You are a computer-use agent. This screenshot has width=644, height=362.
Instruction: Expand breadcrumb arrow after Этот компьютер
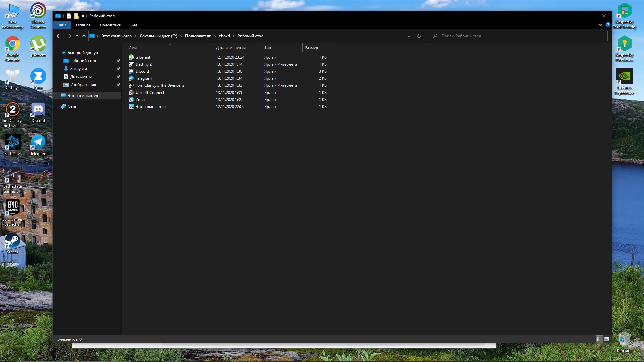[136, 36]
